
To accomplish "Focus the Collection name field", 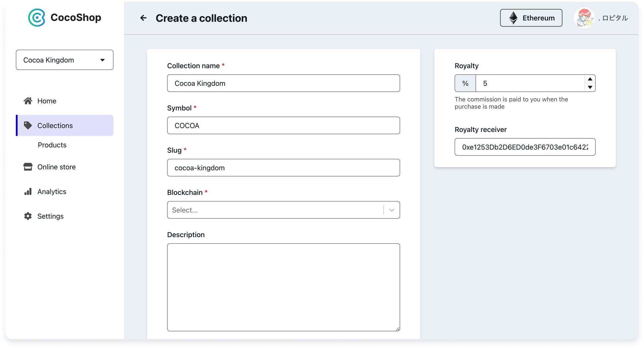I will tap(283, 83).
